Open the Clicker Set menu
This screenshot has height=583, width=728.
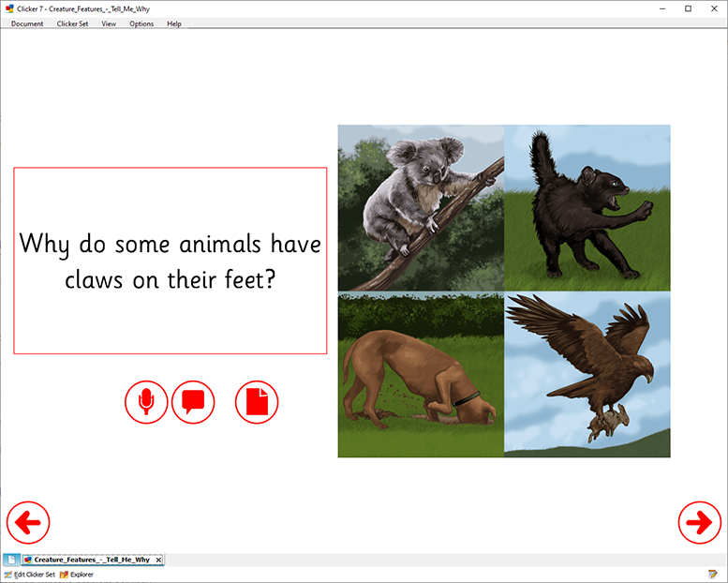pyautogui.click(x=72, y=23)
